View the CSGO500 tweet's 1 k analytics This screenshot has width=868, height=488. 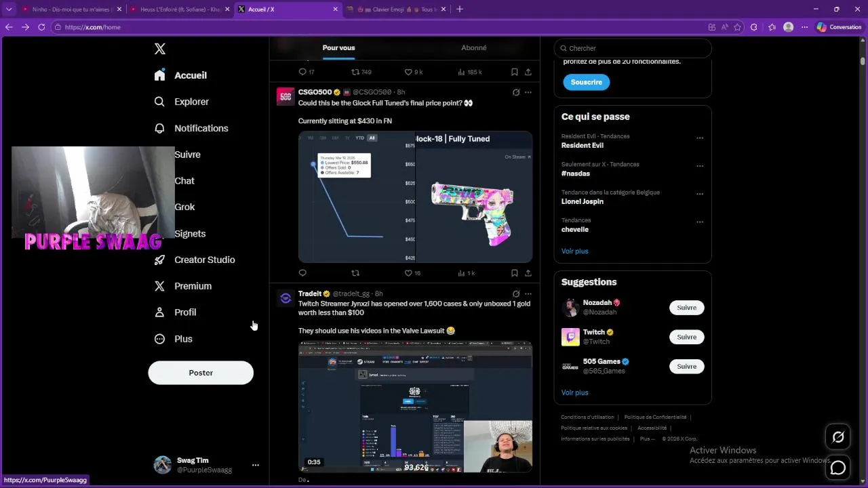[x=466, y=273]
